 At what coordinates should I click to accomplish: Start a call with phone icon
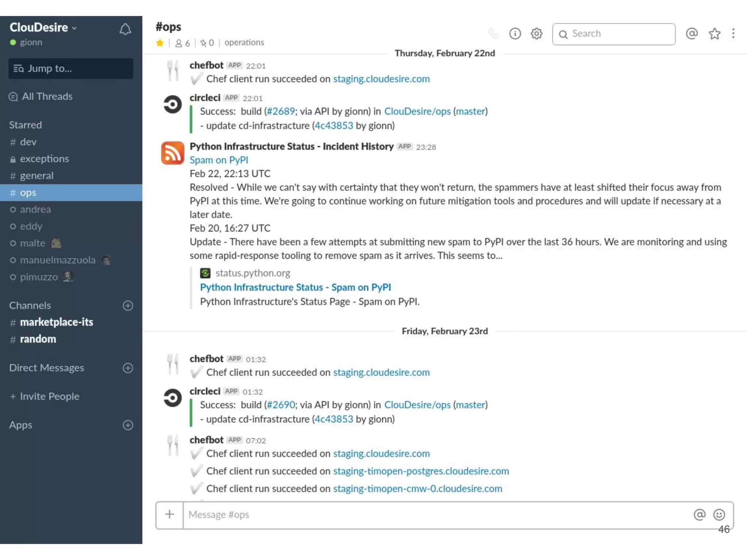tap(493, 34)
